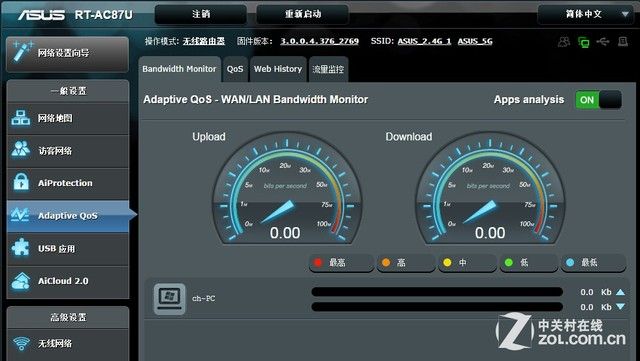640x361 pixels.
Task: Click the RT-AC87U model name
Action: pyautogui.click(x=104, y=15)
